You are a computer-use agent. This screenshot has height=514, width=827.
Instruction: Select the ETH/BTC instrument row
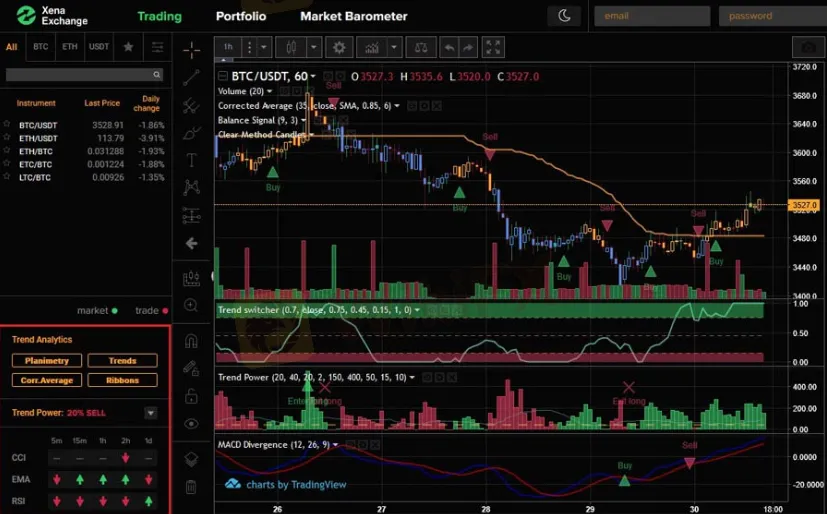[x=85, y=151]
